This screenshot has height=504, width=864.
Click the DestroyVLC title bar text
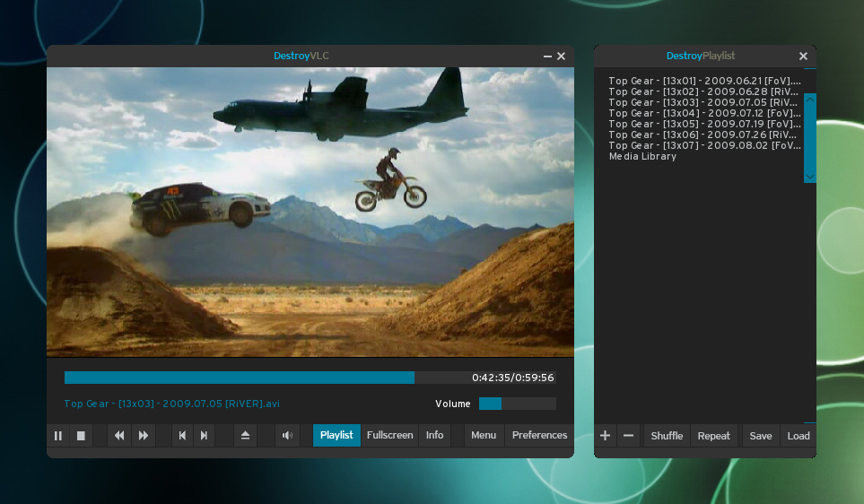tap(301, 56)
